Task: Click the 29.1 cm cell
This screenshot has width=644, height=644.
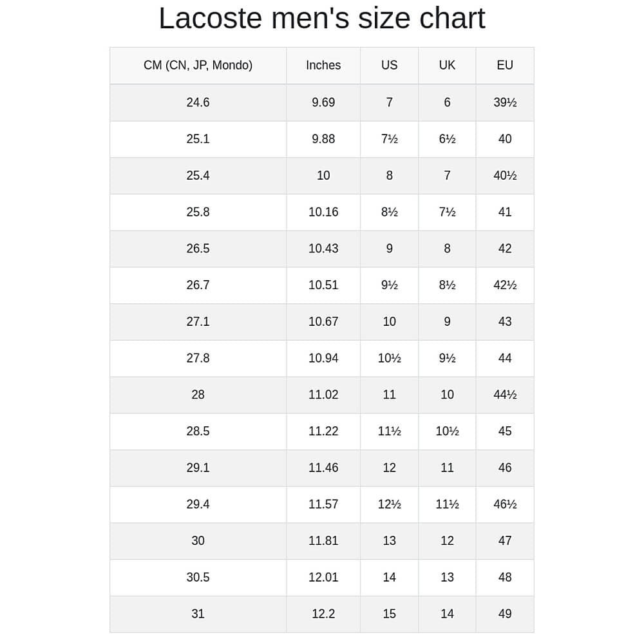Action: [198, 468]
